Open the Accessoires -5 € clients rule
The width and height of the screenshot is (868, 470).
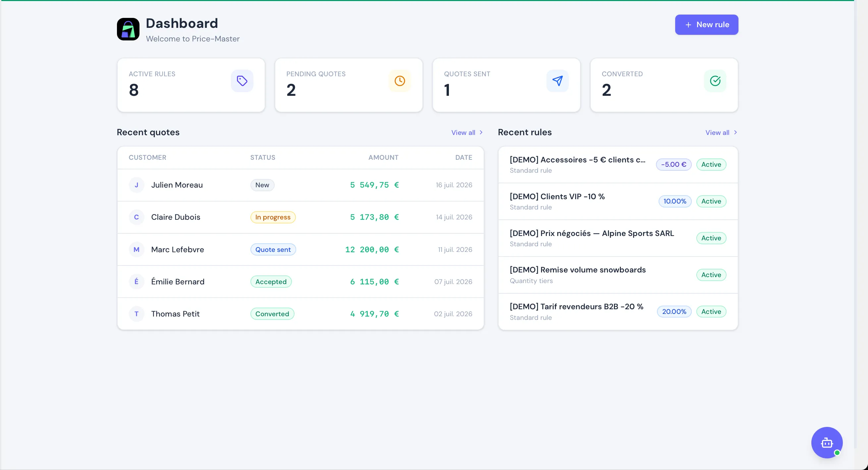618,164
